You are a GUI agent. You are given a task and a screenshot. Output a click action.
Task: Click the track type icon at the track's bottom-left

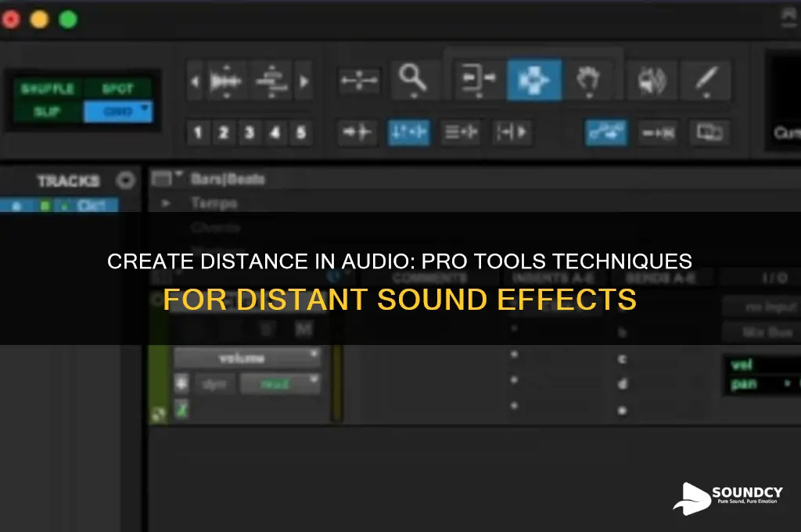(x=158, y=415)
